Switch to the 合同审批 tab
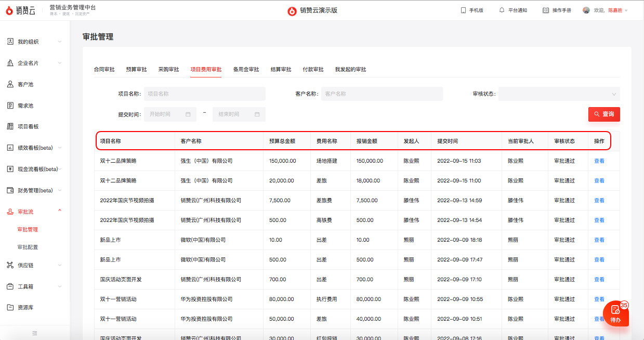The image size is (644, 340). (104, 69)
